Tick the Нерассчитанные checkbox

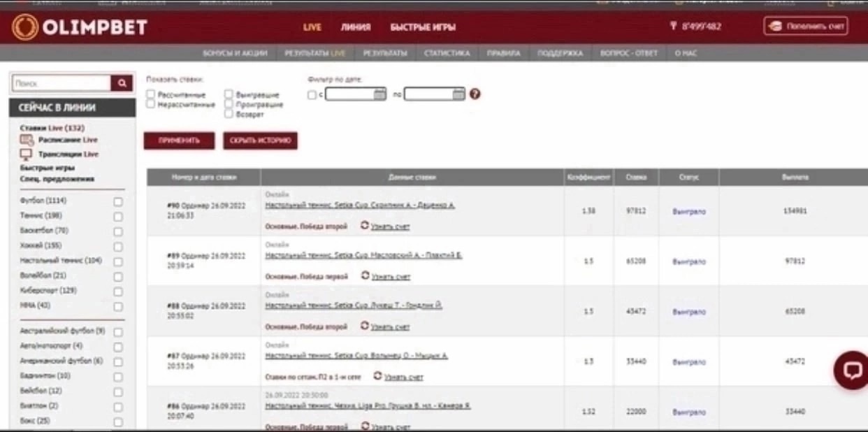pos(151,104)
